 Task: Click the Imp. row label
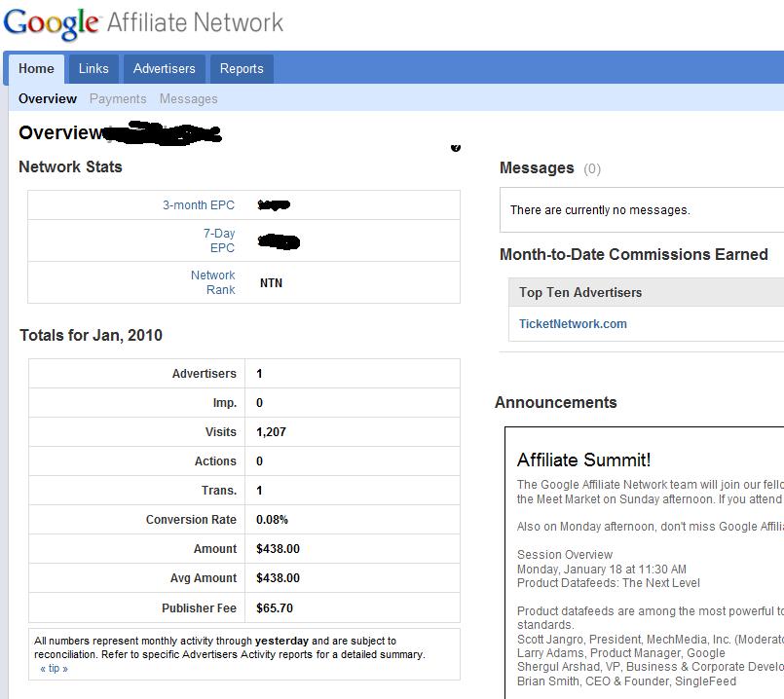225,403
